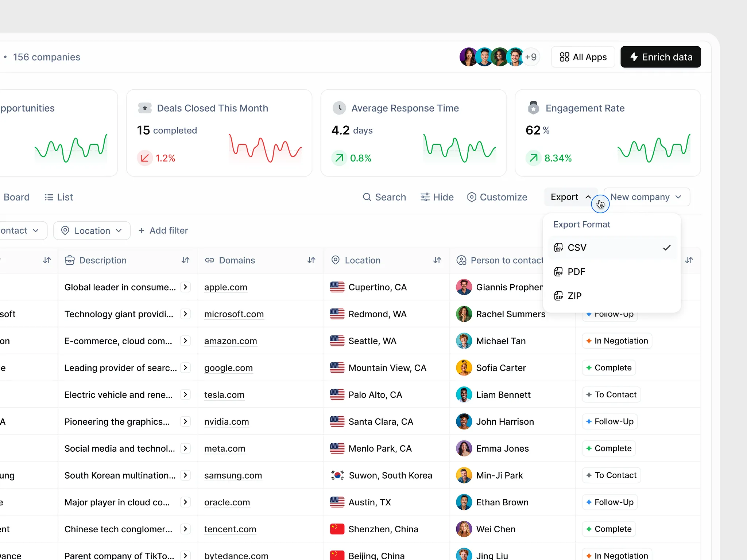Switch to the List view tab

coord(59,197)
